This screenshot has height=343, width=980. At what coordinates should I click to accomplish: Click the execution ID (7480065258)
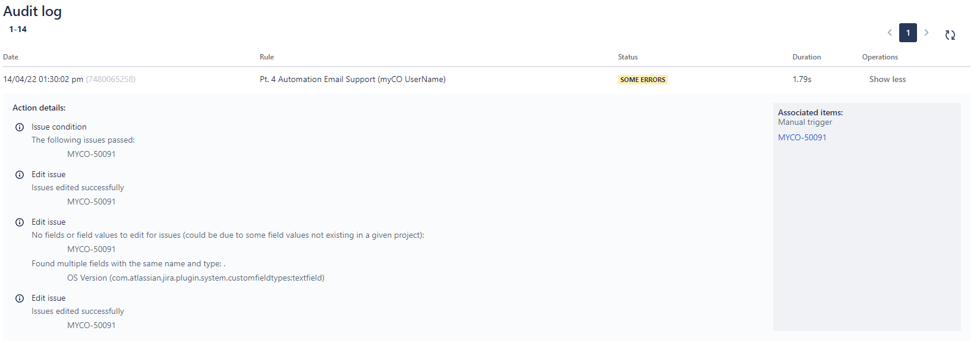coord(111,79)
